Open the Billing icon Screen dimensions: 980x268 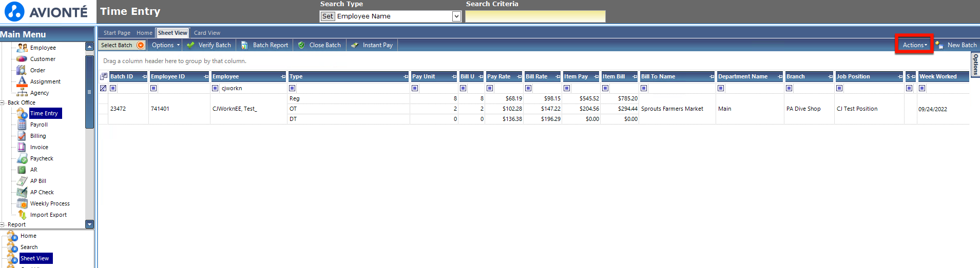coord(22,136)
